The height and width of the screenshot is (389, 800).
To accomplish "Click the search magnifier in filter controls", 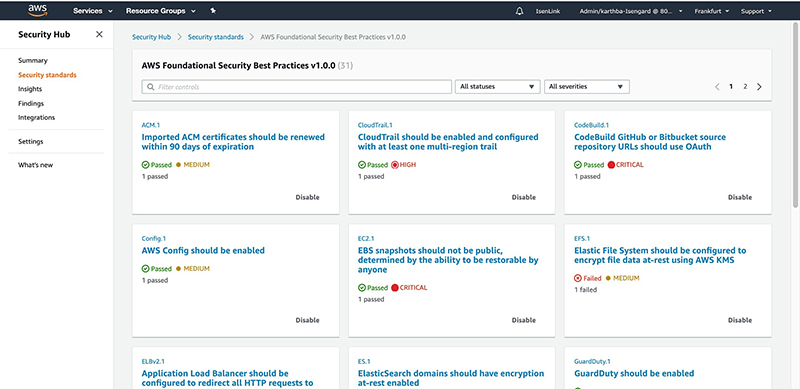I will (151, 87).
